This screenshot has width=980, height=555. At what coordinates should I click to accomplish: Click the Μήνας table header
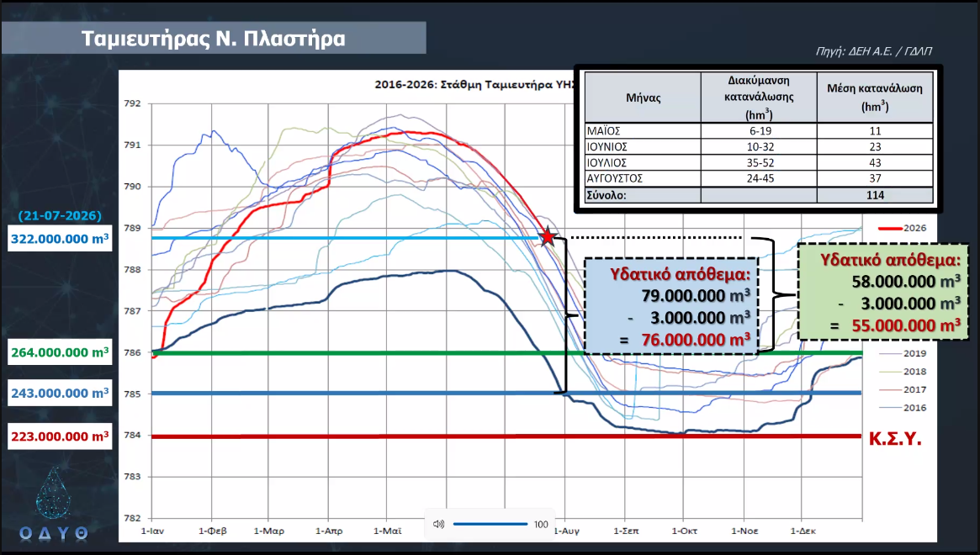point(644,98)
